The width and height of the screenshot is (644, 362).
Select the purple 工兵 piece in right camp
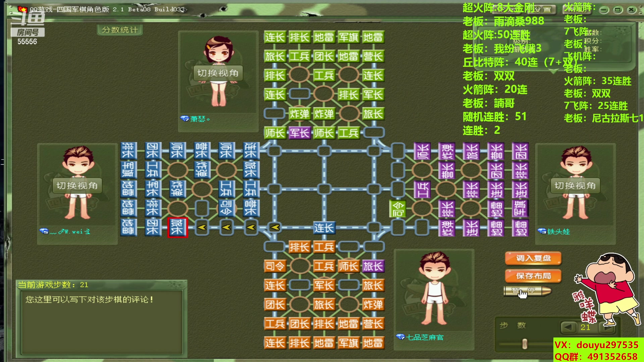pyautogui.click(x=422, y=189)
